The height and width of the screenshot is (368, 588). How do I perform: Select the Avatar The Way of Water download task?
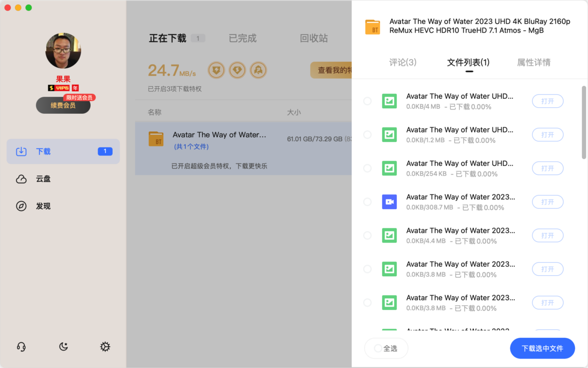point(243,148)
